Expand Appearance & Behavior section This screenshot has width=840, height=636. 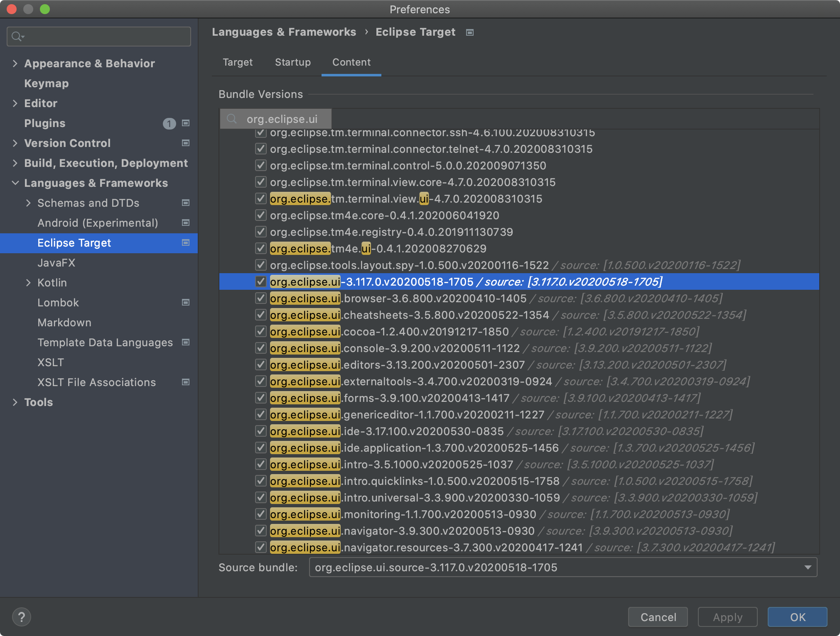(x=15, y=63)
